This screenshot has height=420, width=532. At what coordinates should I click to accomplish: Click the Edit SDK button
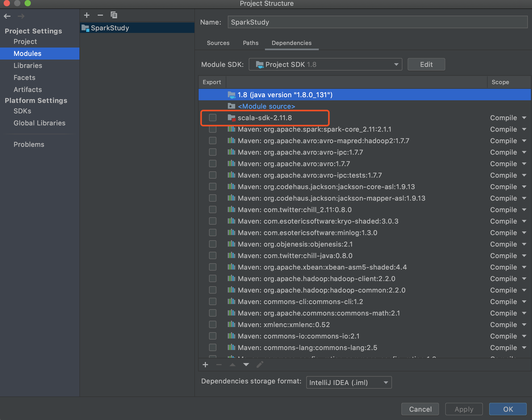pyautogui.click(x=426, y=65)
